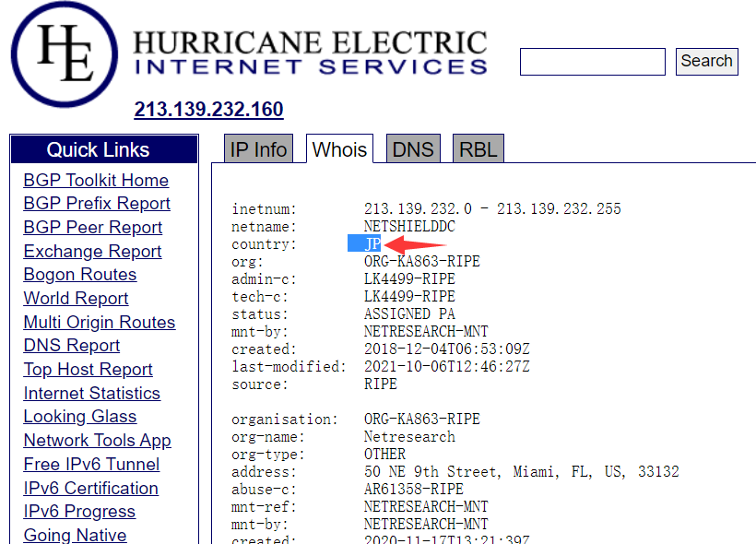Viewport: 756px width, 544px height.
Task: Click the organisation value ORG-KA863-RIPE
Action: 422,420
